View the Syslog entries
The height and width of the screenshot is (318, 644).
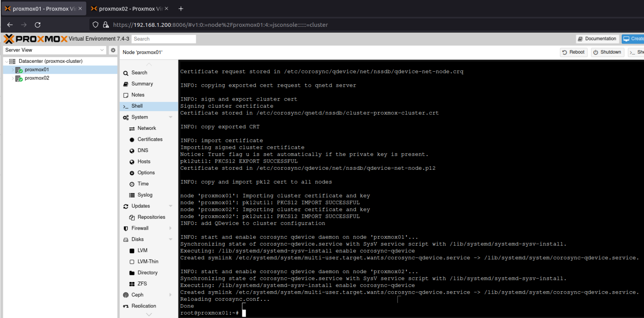click(x=145, y=194)
